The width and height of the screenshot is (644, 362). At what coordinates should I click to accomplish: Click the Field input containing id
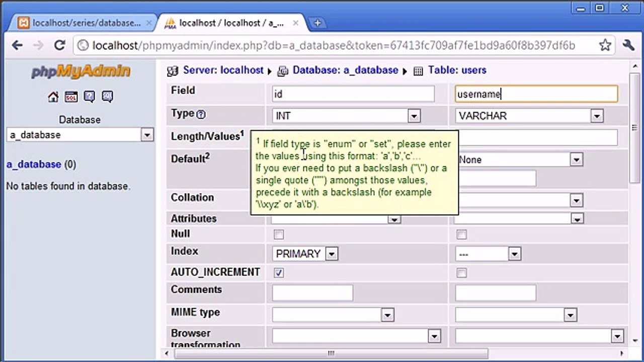[x=353, y=94]
